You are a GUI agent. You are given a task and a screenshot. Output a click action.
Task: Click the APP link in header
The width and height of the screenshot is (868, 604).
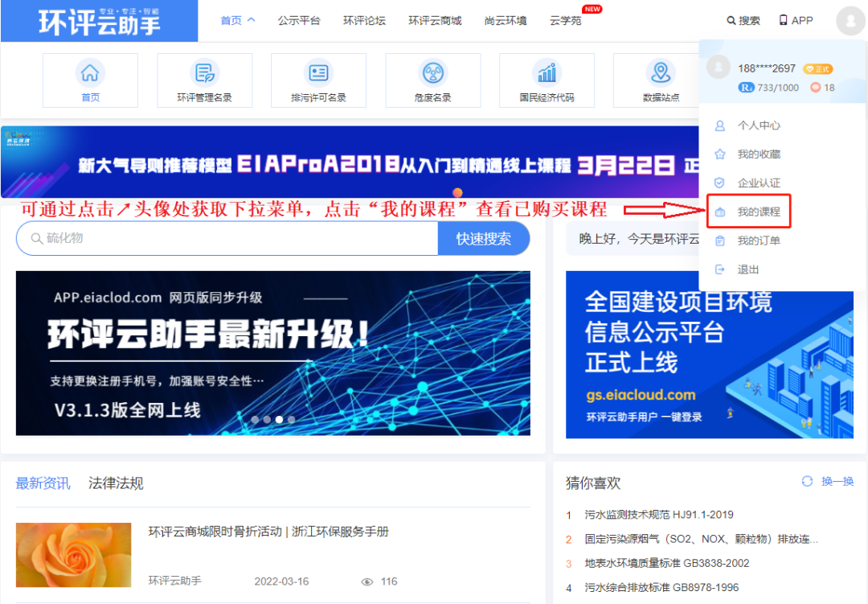802,20
